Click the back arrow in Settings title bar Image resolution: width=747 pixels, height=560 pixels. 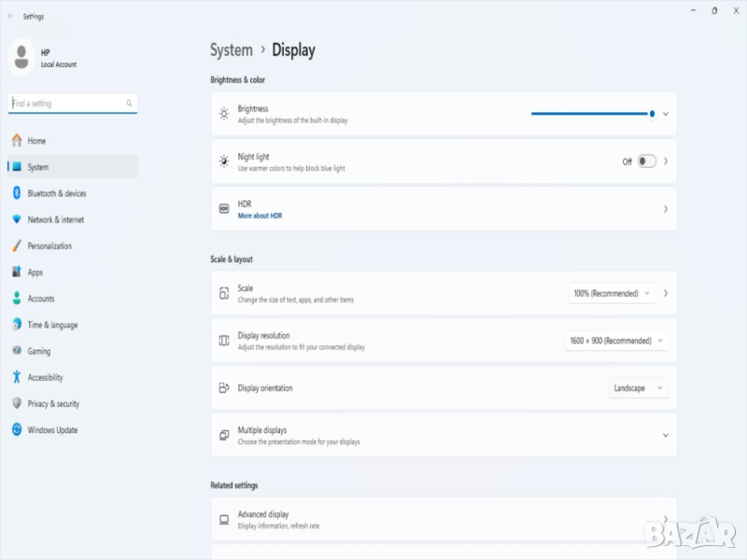[x=11, y=16]
